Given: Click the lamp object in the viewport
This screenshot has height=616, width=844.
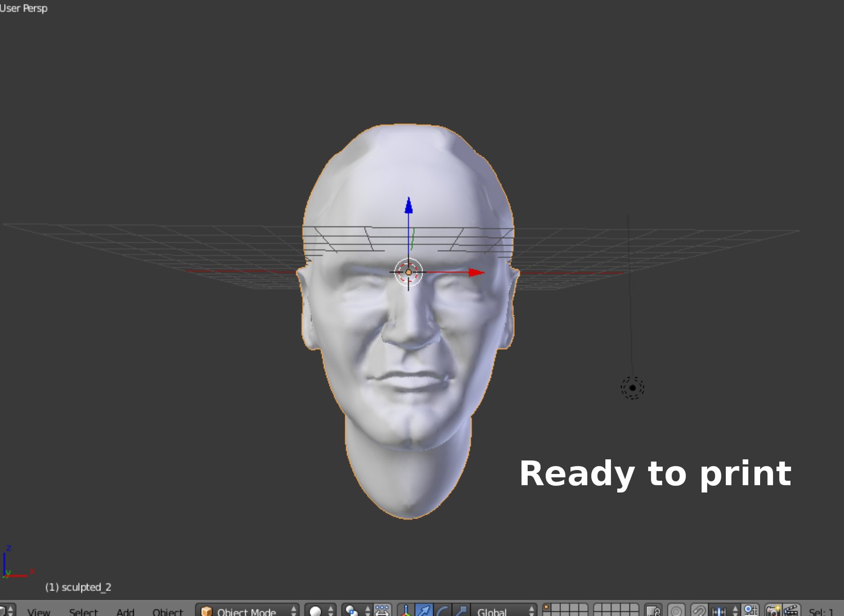Looking at the screenshot, I should pos(632,388).
